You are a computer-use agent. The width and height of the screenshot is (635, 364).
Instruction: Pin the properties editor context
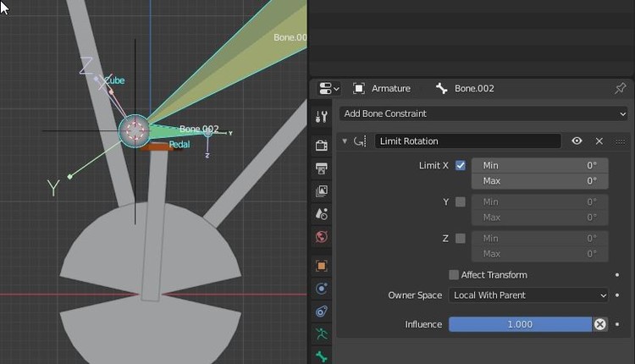[620, 88]
